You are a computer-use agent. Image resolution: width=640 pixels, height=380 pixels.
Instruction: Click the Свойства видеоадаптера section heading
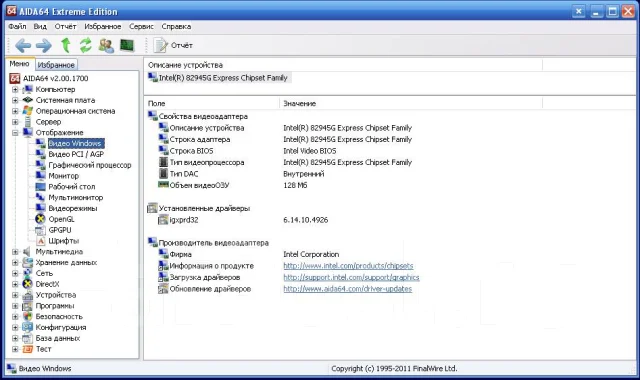203,116
